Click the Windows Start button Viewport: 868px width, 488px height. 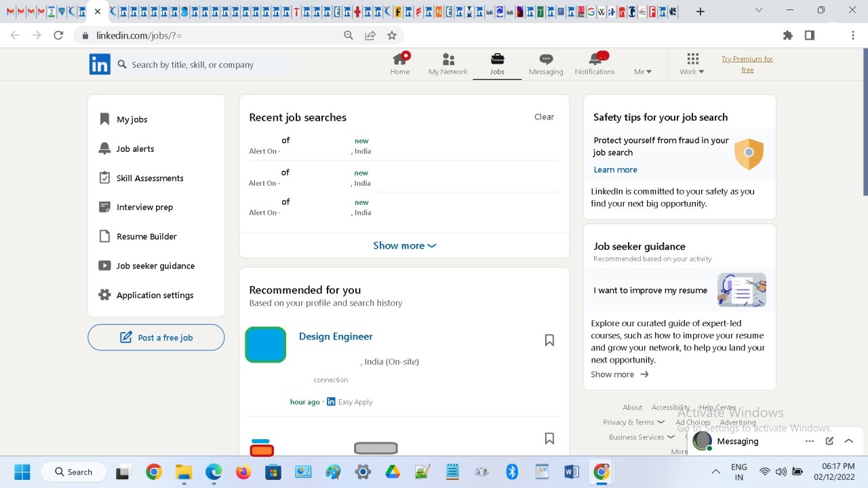point(22,472)
